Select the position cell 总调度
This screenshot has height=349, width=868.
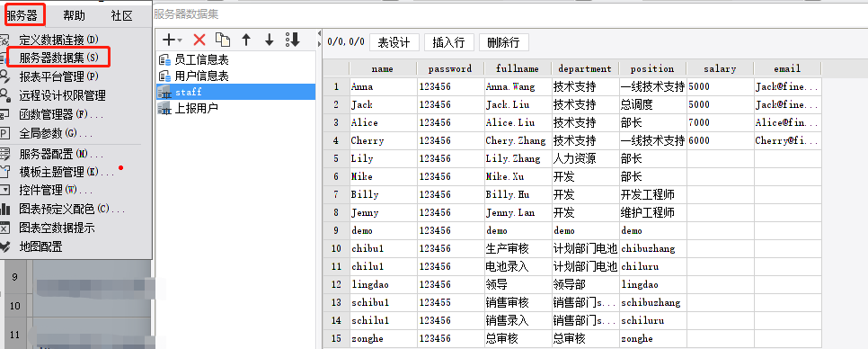pos(652,104)
